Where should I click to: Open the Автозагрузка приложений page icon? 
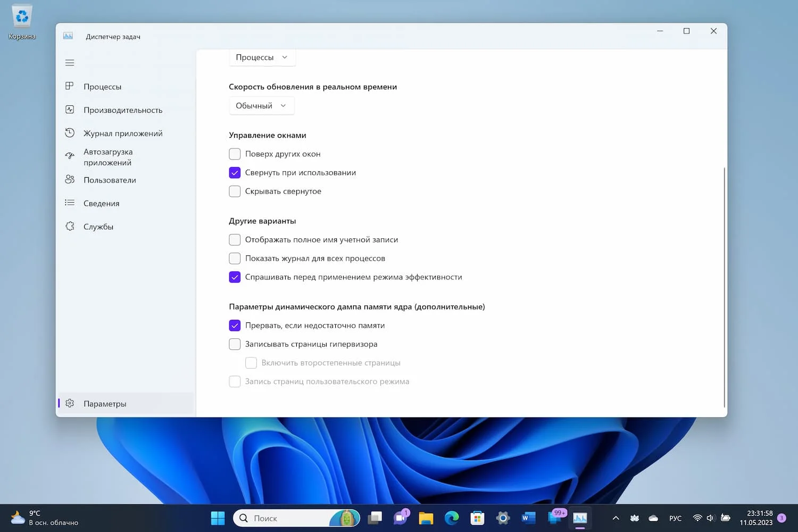click(70, 156)
